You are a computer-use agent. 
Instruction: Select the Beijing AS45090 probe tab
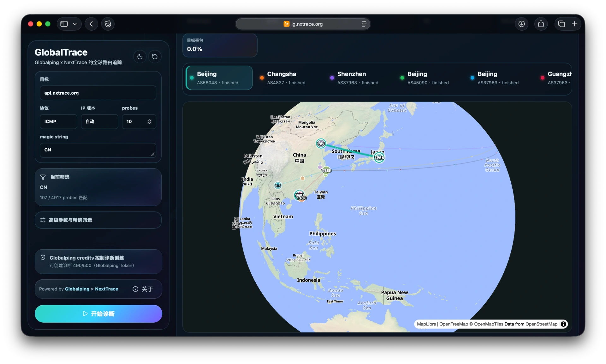(x=429, y=78)
